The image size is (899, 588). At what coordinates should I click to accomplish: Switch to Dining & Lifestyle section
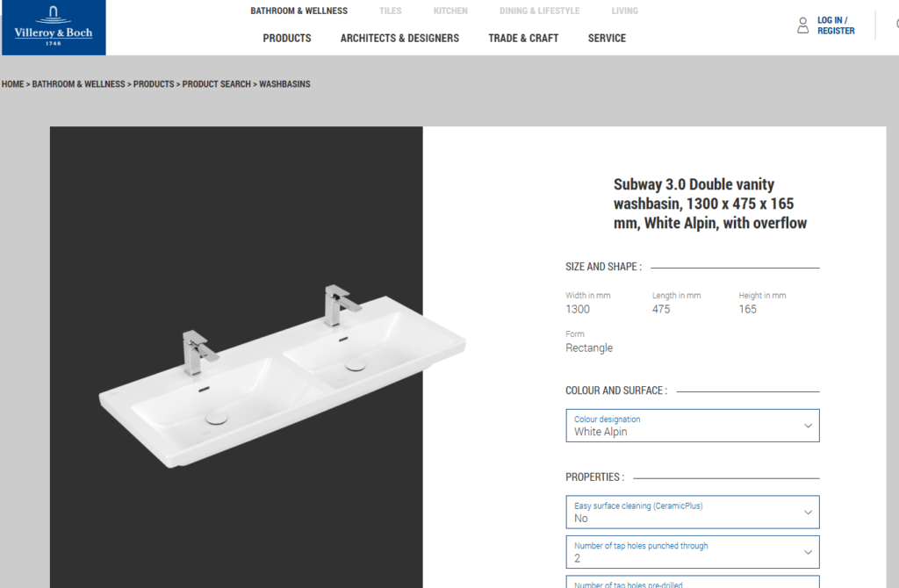click(x=540, y=11)
